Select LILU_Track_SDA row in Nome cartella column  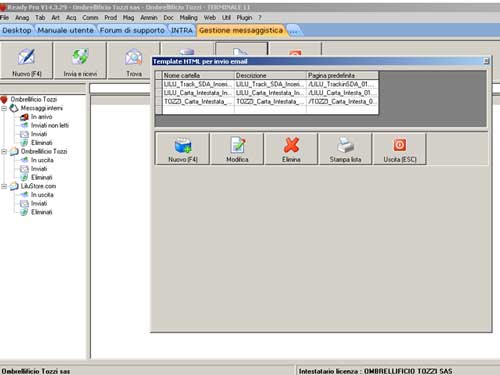point(198,84)
